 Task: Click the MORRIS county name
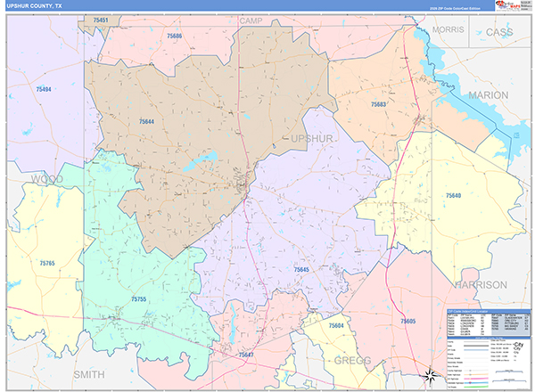point(449,29)
